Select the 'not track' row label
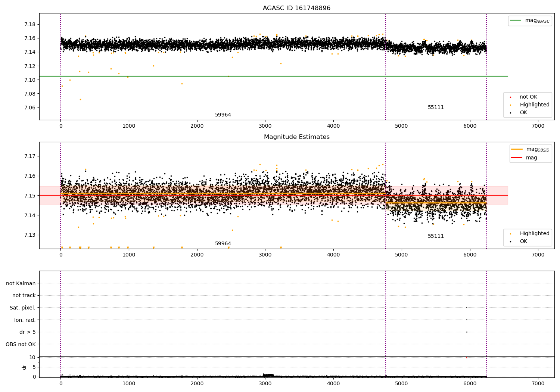560x392 pixels. (x=24, y=296)
